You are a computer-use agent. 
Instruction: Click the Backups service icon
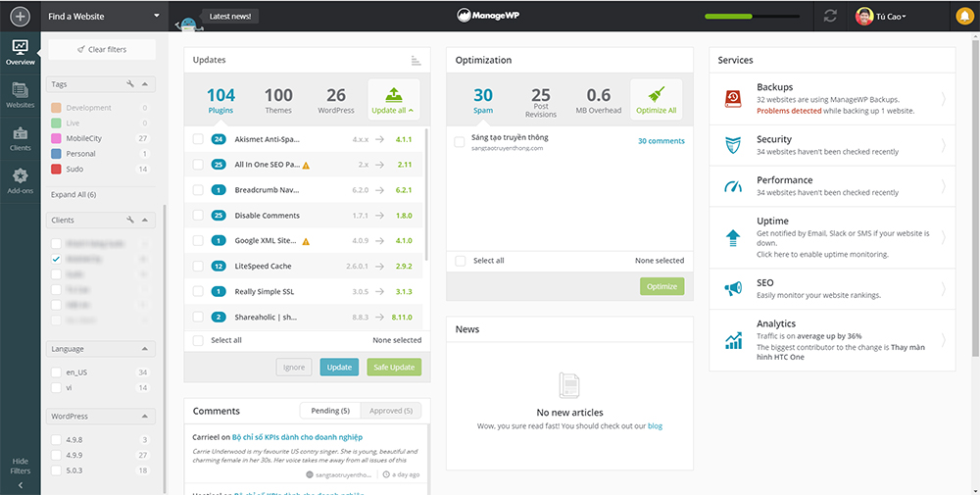[x=732, y=99]
